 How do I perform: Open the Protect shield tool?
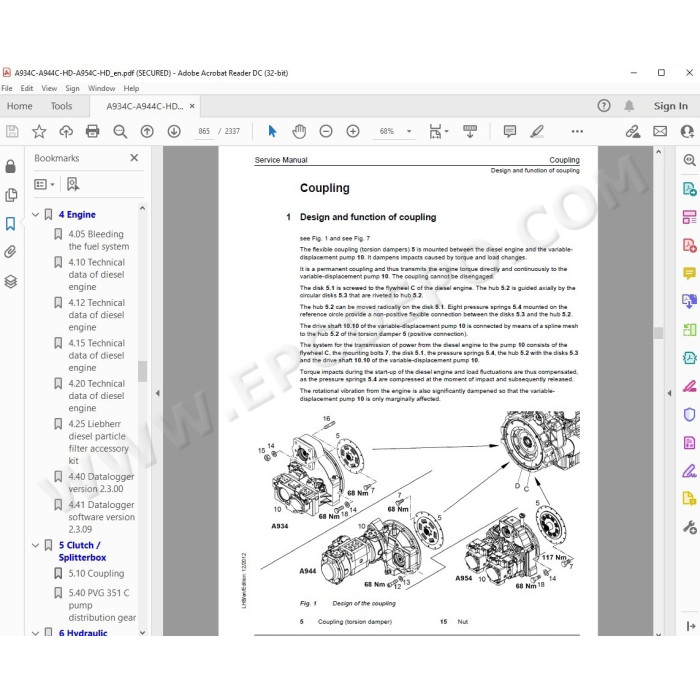[x=689, y=414]
